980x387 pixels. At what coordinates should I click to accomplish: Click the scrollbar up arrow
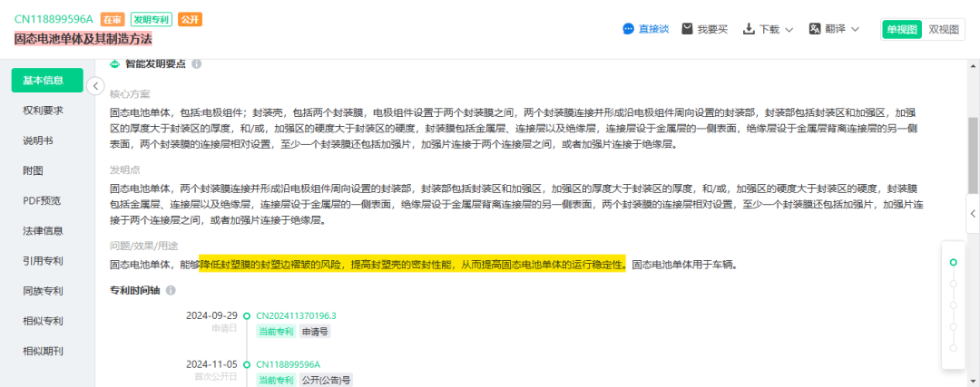[973, 65]
